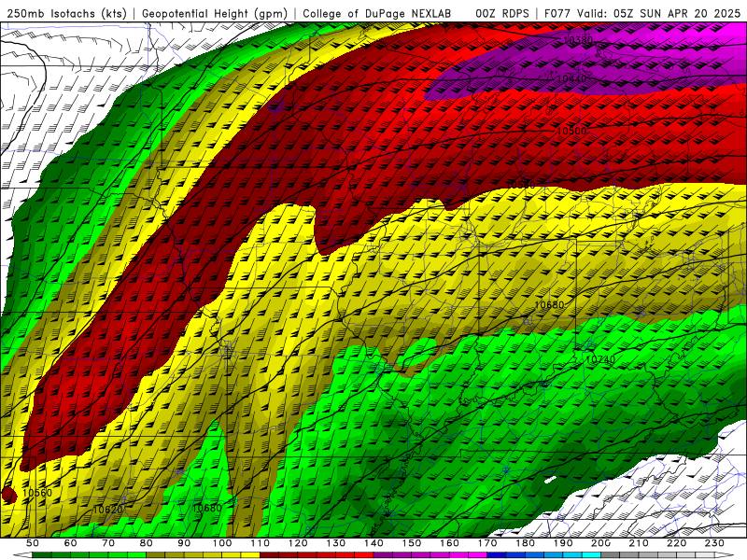Click the 180 value on the color scale
Screen dimensions: 747x560
(526, 543)
